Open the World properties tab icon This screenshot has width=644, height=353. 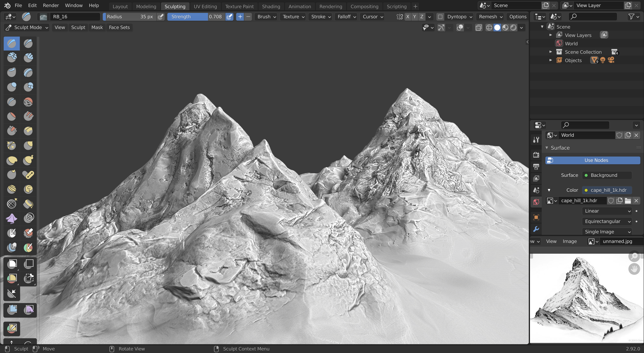click(536, 202)
